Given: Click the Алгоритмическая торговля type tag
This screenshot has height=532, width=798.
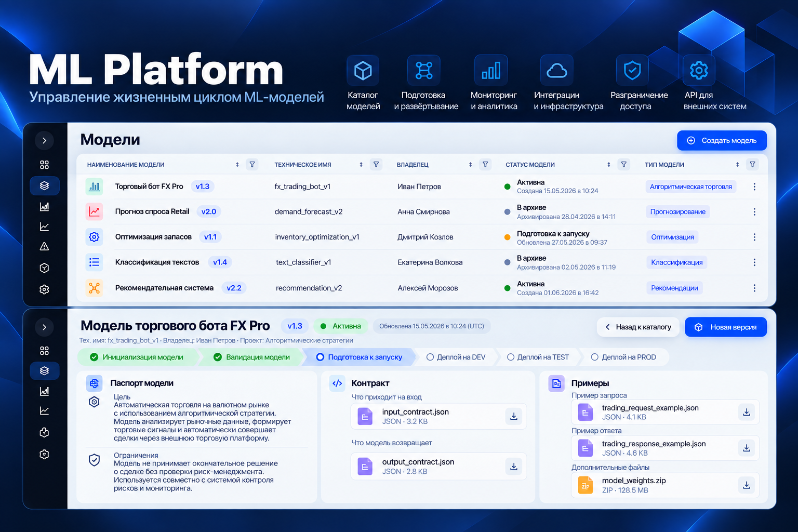Looking at the screenshot, I should point(691,187).
